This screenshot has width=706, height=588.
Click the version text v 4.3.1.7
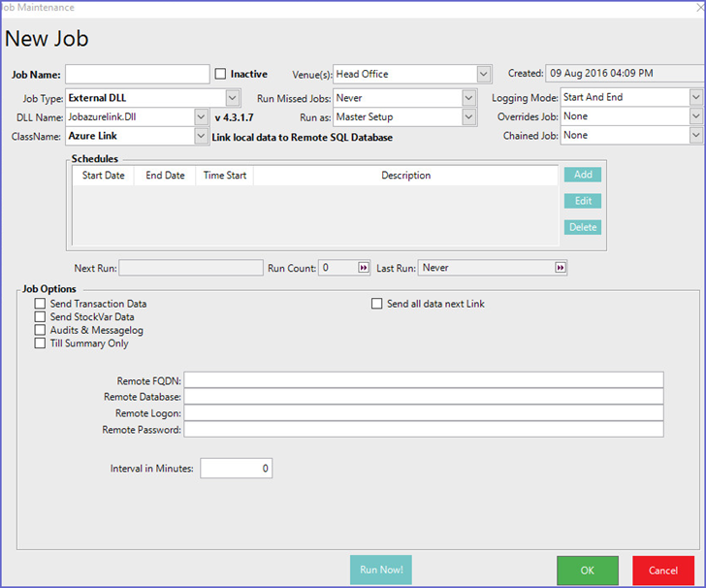tap(234, 117)
